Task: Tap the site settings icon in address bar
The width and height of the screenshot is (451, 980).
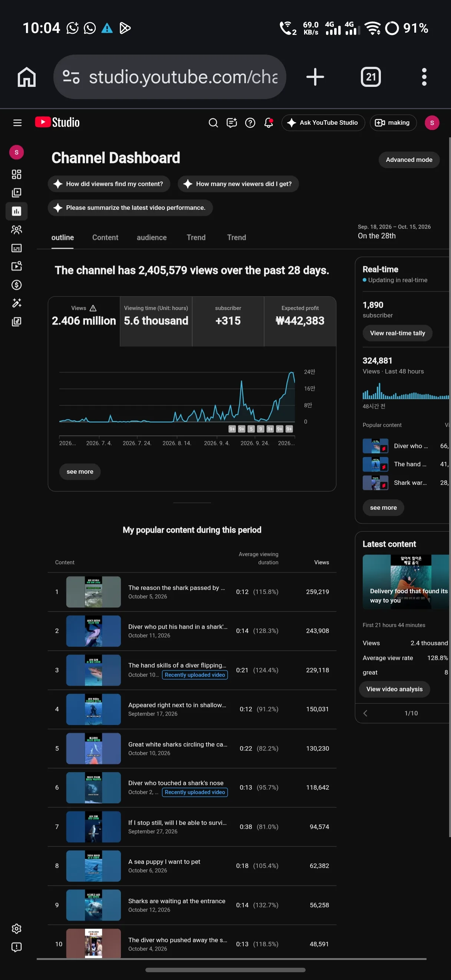Action: (71, 77)
